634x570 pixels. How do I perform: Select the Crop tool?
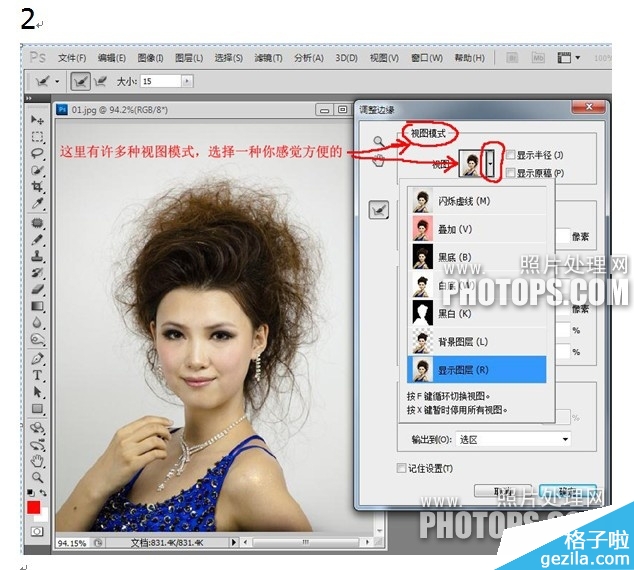pyautogui.click(x=37, y=187)
